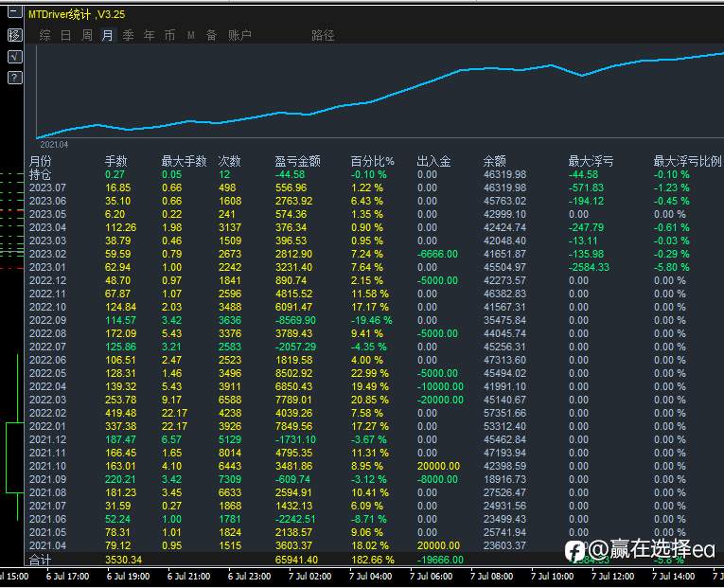
Task: Switch to the 日 daily tab
Action: point(66,35)
